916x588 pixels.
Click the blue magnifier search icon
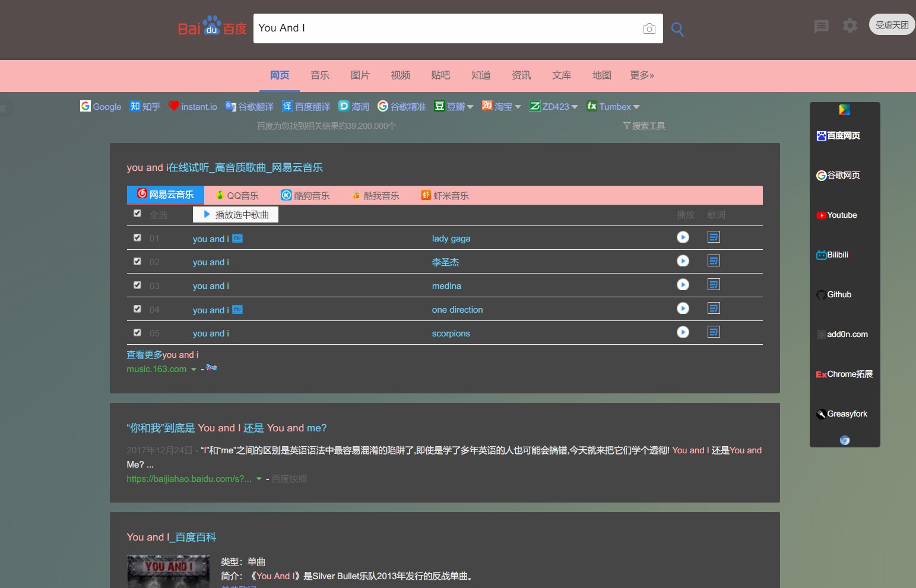pyautogui.click(x=677, y=29)
